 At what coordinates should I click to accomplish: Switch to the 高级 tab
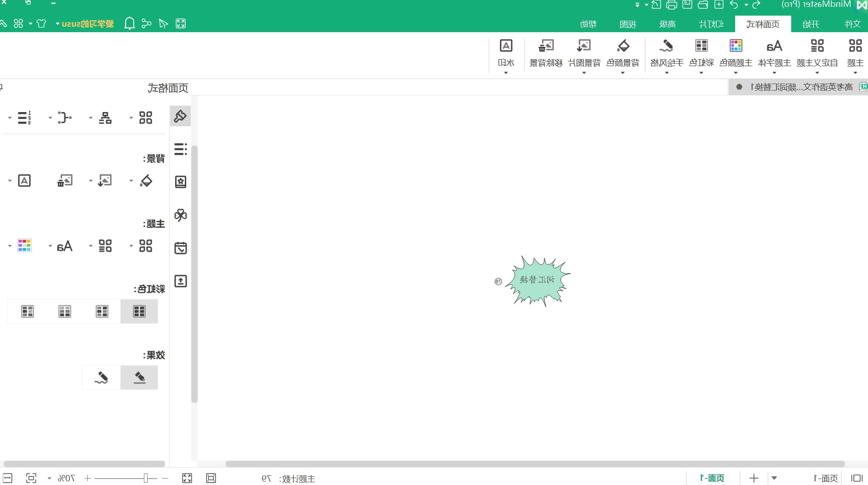[668, 24]
